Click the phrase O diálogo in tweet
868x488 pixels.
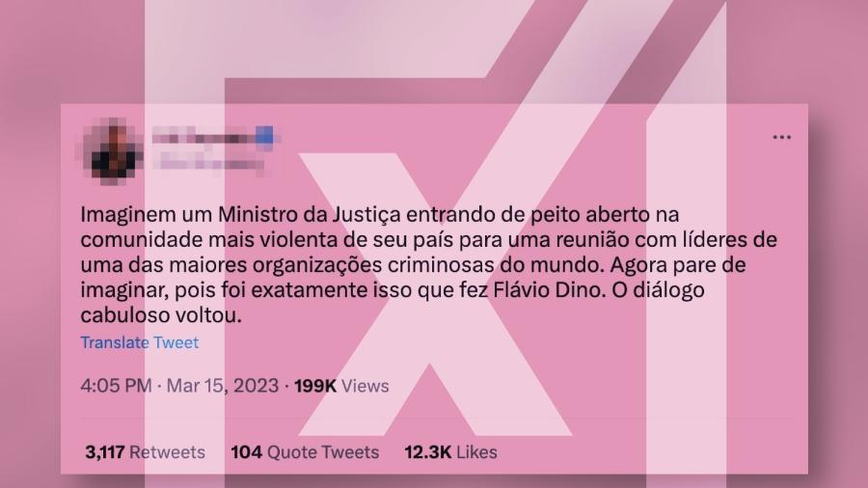658,290
